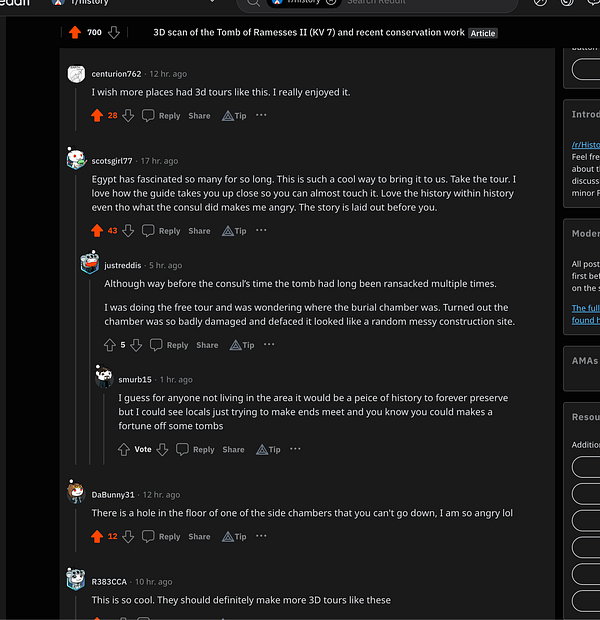This screenshot has height=620, width=600.
Task: Open three-dot menu on centurion762's comment
Action: pos(261,115)
